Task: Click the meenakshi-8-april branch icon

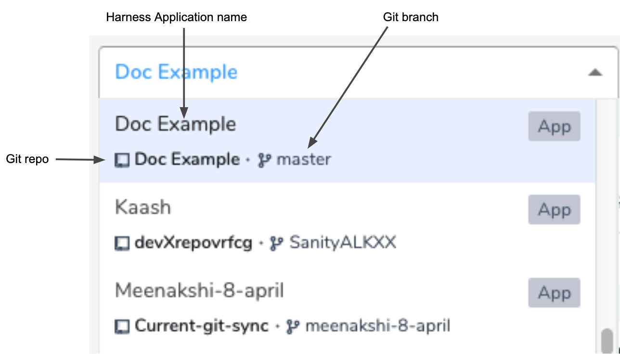Action: coord(293,327)
